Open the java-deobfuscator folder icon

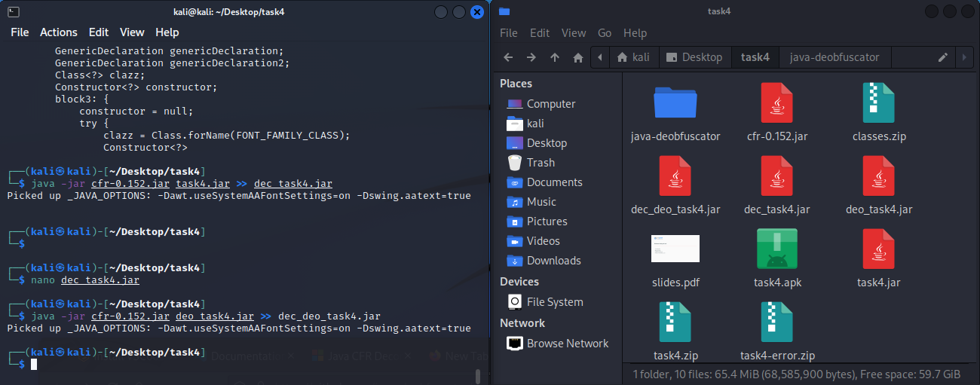coord(675,102)
